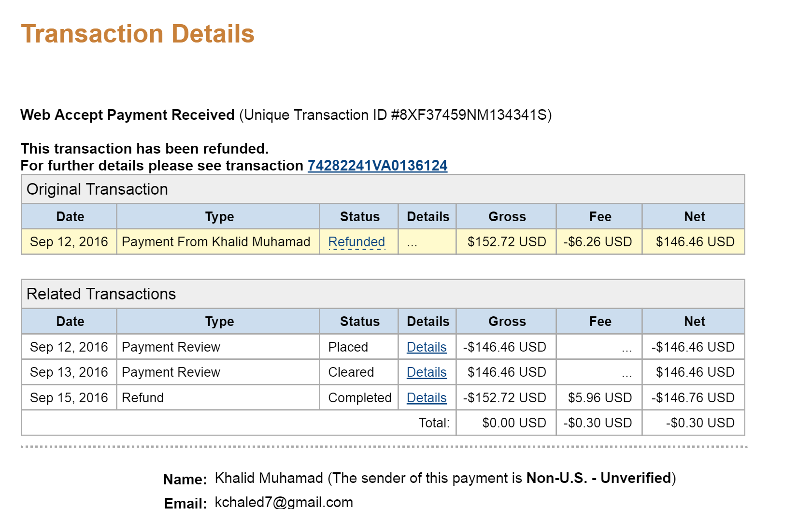Click the sender email kchaled7@gmail.com
This screenshot has height=509, width=812.
point(284,502)
